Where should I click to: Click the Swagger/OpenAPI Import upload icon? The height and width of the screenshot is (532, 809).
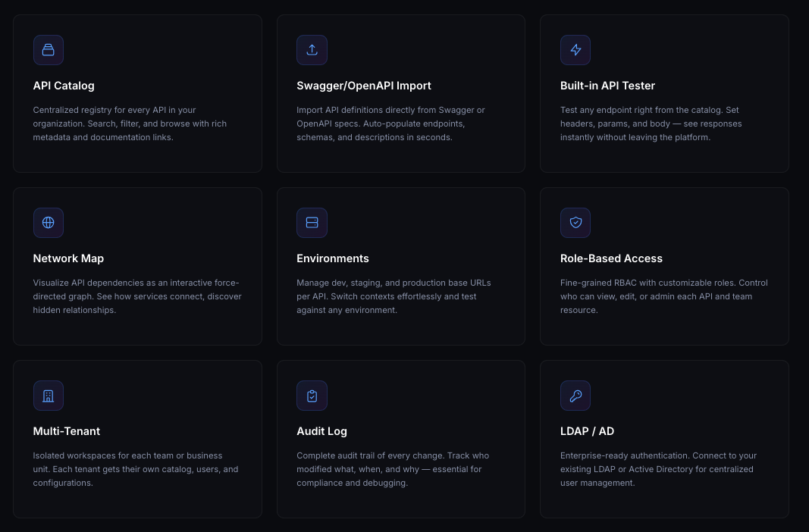coord(312,50)
